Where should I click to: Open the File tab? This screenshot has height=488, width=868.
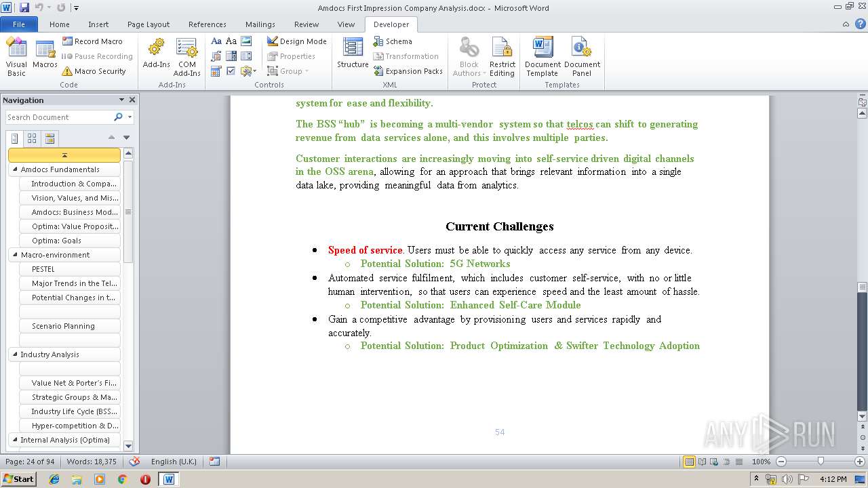[x=19, y=24]
